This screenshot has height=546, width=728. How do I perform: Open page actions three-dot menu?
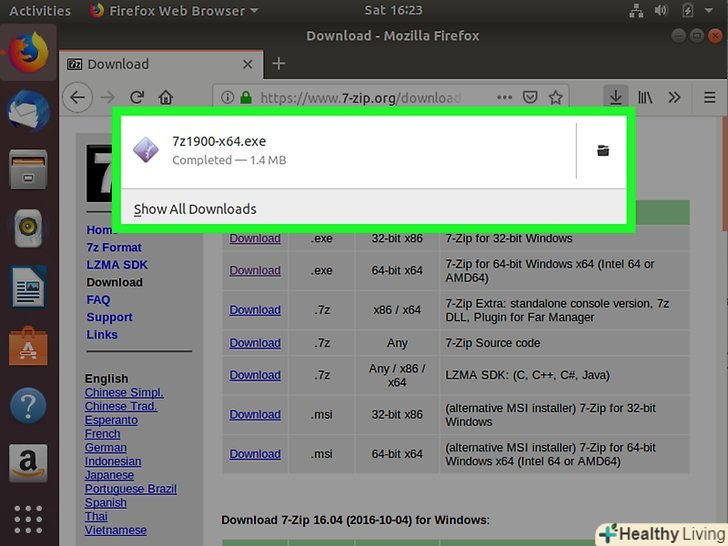point(503,98)
